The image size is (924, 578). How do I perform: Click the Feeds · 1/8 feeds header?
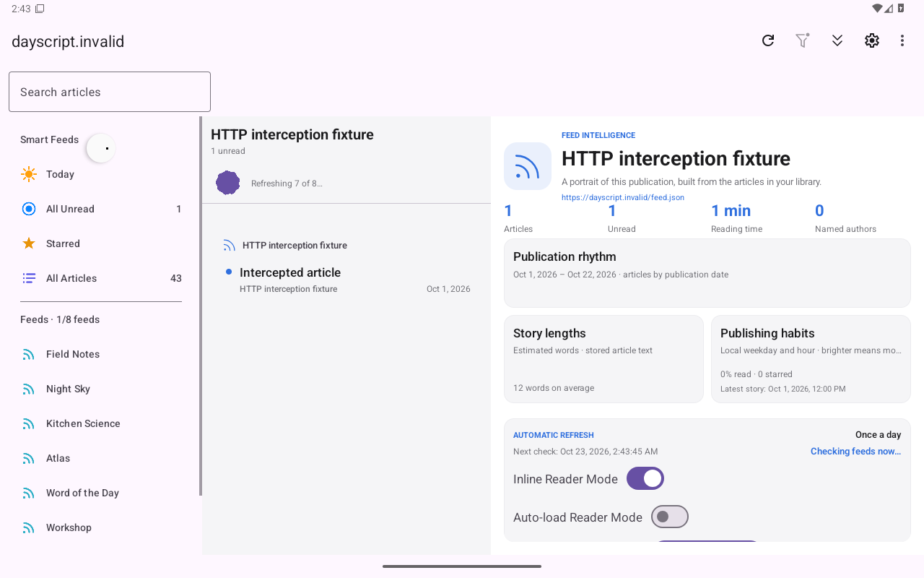click(60, 319)
